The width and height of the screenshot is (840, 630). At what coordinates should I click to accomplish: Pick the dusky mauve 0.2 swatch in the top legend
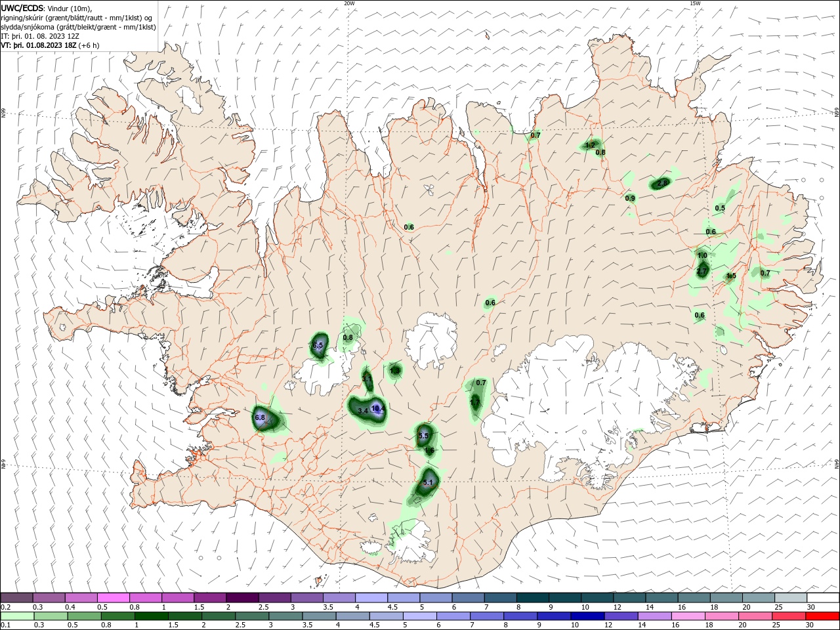click(x=16, y=598)
